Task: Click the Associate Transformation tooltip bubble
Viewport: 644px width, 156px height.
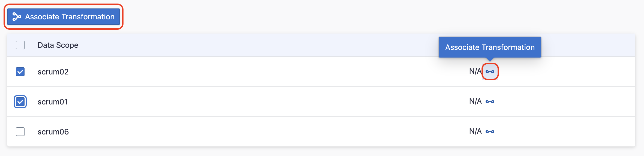Action: pyautogui.click(x=490, y=47)
